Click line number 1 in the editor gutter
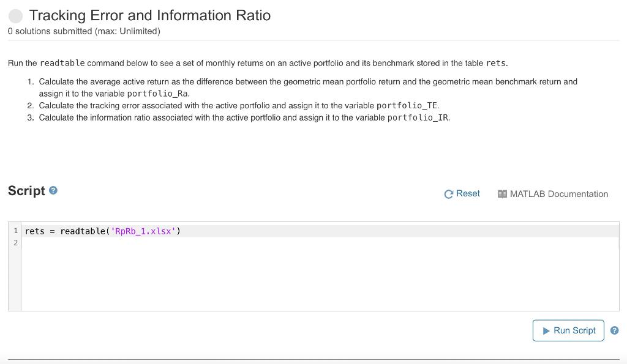627x364 pixels. pos(15,231)
